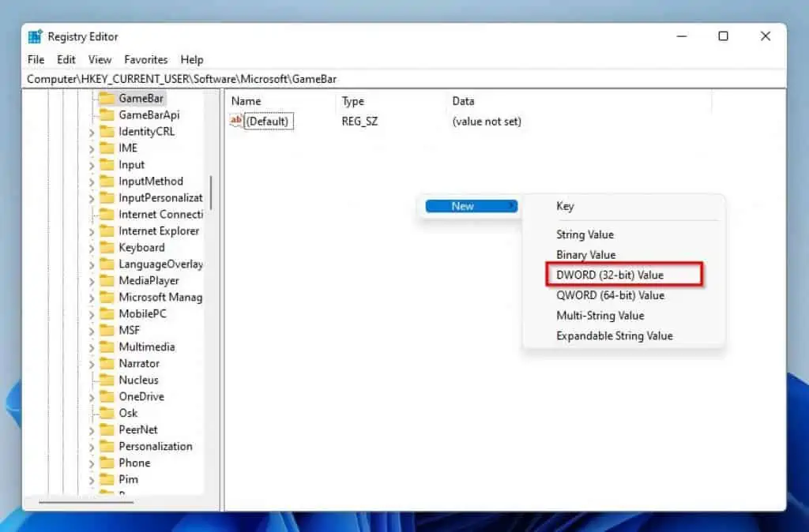Select the GameBar folder icon in tree
The width and height of the screenshot is (809, 532).
pos(107,99)
